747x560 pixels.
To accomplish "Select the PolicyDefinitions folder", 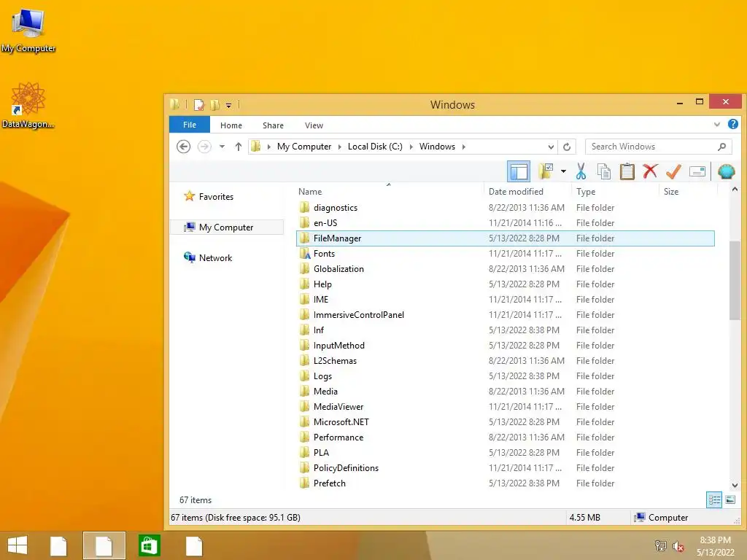I will [505, 467].
